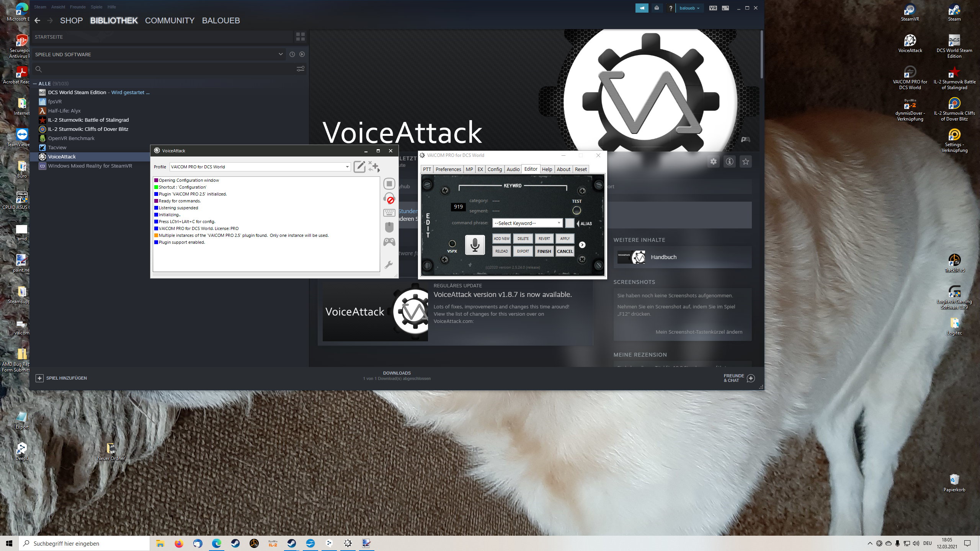
Task: Click the stop commands square icon in VoiceAttack
Action: click(389, 184)
